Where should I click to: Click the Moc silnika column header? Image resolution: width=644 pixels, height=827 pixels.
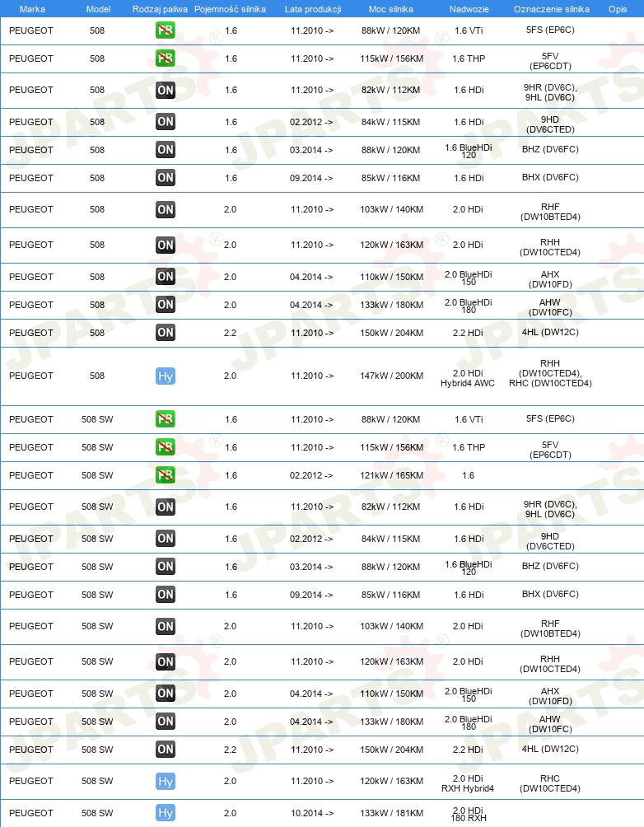click(391, 9)
